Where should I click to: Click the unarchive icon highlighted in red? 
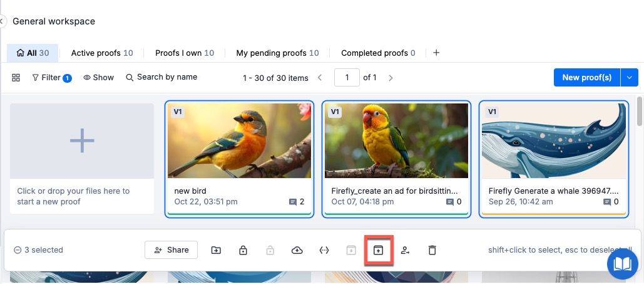pyautogui.click(x=378, y=250)
